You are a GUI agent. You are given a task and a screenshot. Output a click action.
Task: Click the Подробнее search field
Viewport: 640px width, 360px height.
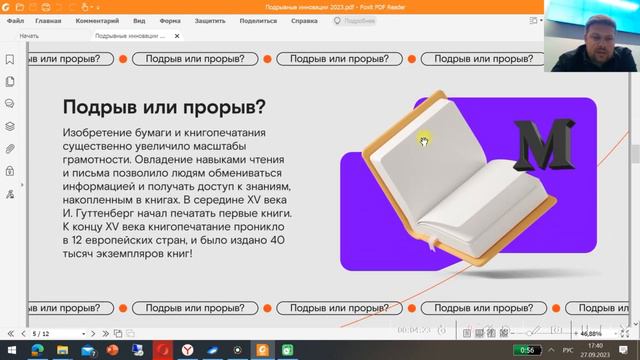[354, 21]
